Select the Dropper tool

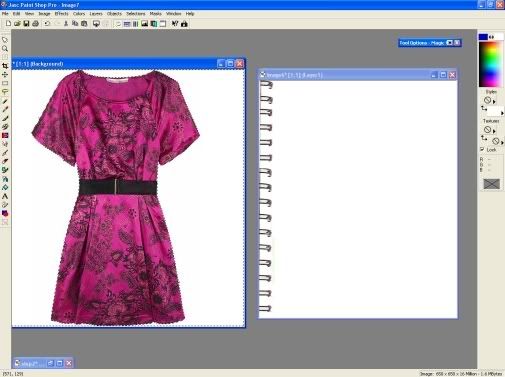(5, 109)
